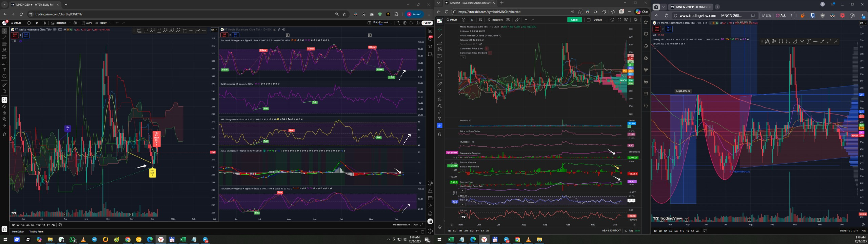868x244 pixels.
Task: Take a chart snapshot in the left TradingView window
Action: 417,23
